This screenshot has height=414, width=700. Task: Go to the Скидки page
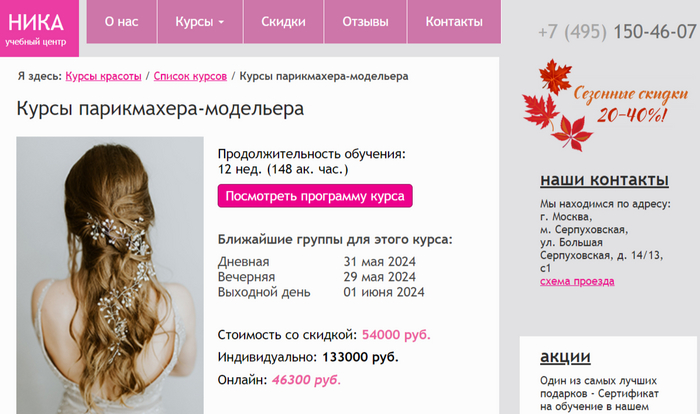[283, 21]
